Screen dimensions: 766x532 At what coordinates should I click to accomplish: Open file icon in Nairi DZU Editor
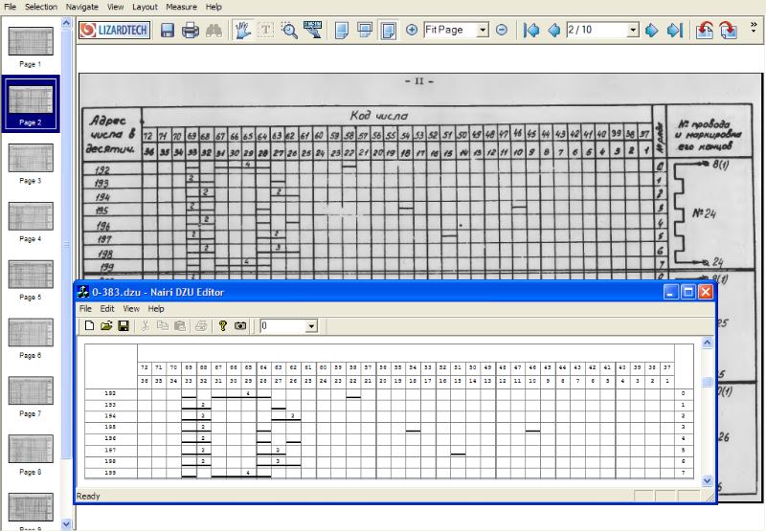(106, 326)
